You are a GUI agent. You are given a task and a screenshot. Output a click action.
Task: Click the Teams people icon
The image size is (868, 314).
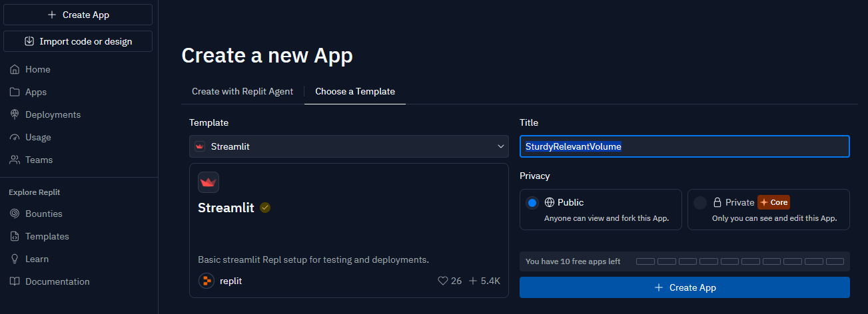tap(15, 160)
